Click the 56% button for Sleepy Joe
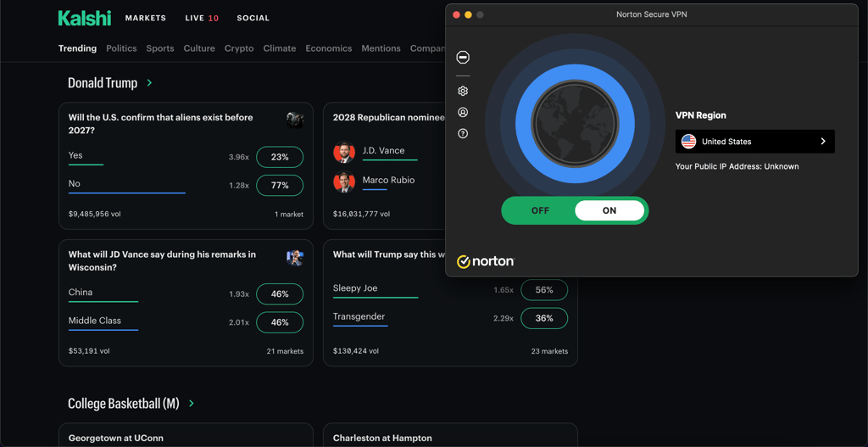 pos(544,290)
